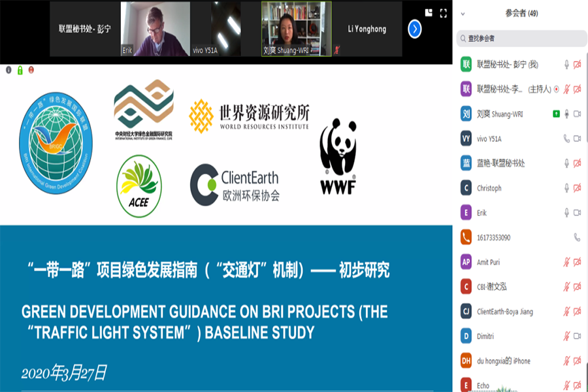Click the next video thumbnails arrow
The width and height of the screenshot is (588, 392).
pos(414,29)
